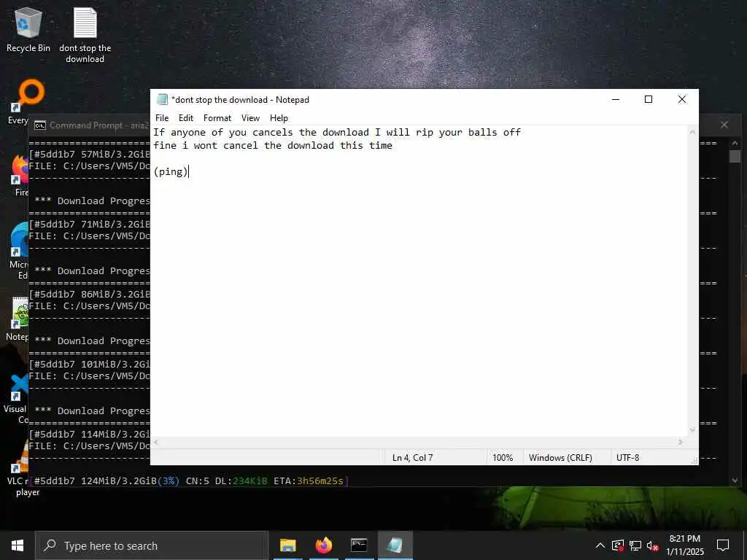Open Firefox from the taskbar
This screenshot has width=747, height=560.
pyautogui.click(x=323, y=545)
